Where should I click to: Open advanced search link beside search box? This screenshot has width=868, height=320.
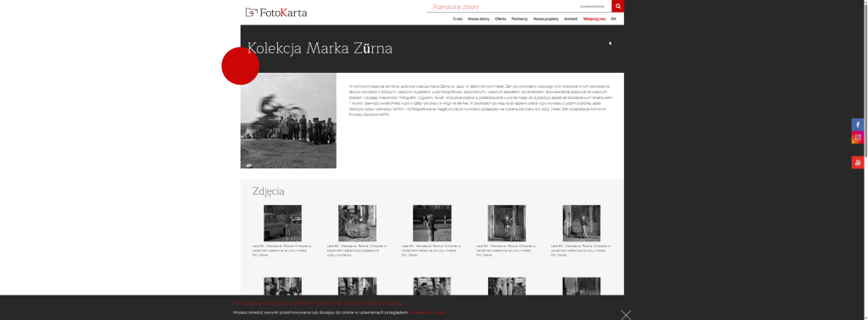pyautogui.click(x=593, y=7)
